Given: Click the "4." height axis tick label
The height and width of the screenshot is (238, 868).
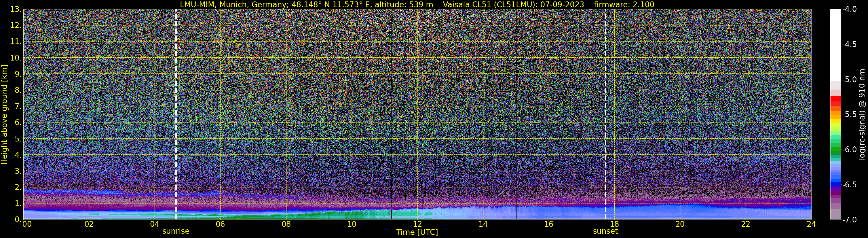Looking at the screenshot, I should (18, 155).
